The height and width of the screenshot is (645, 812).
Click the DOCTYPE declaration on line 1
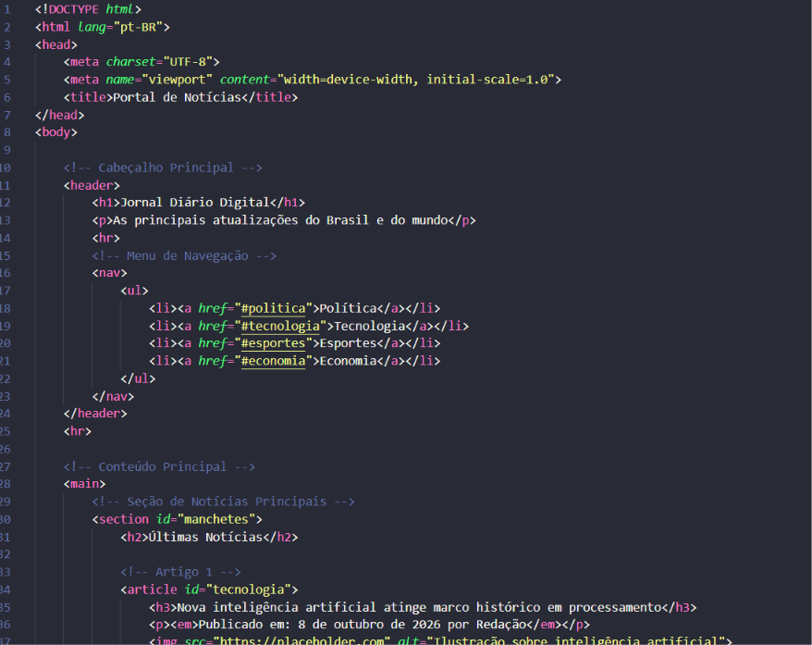point(88,9)
